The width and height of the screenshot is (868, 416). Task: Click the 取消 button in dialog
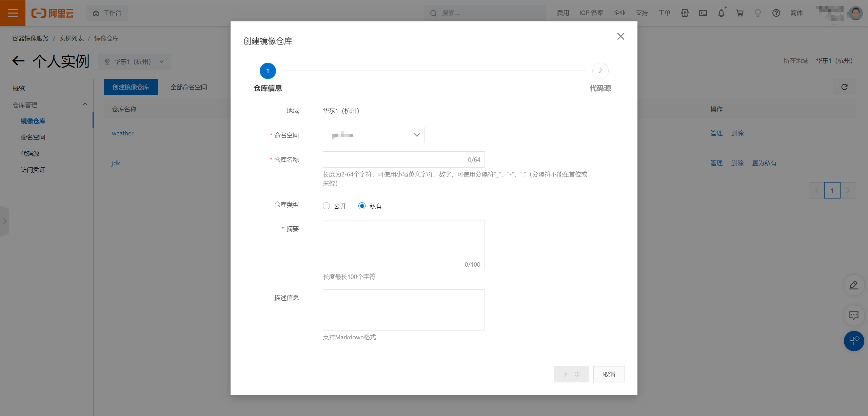609,374
